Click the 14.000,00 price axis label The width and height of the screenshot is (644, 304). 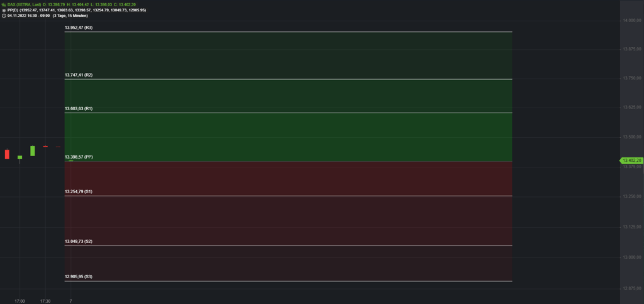[x=630, y=21]
